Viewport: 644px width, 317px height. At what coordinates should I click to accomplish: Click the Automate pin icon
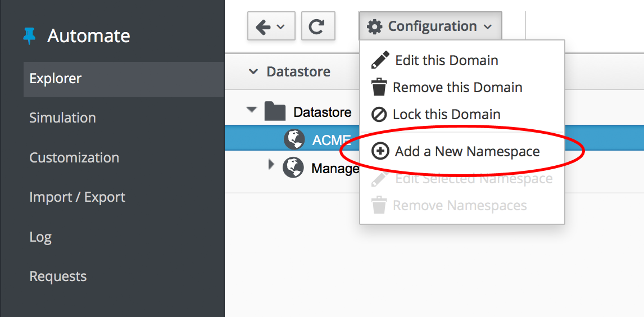pyautogui.click(x=29, y=36)
